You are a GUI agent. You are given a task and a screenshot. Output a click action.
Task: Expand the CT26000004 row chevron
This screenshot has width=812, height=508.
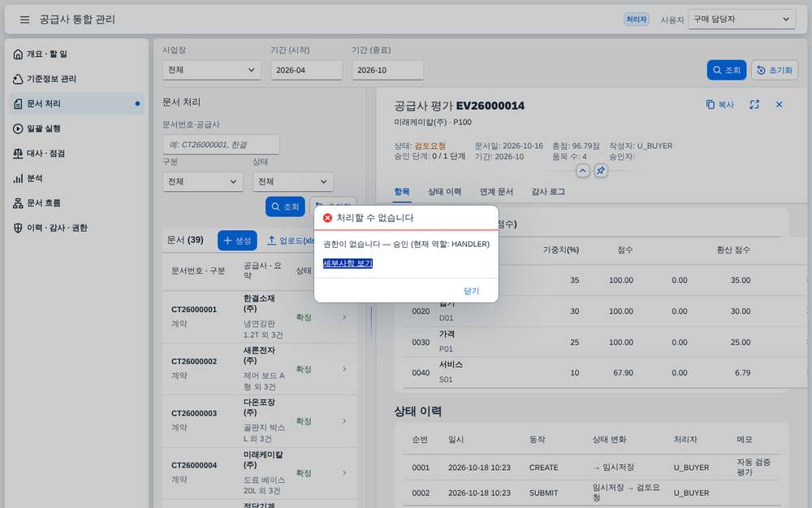(x=344, y=473)
